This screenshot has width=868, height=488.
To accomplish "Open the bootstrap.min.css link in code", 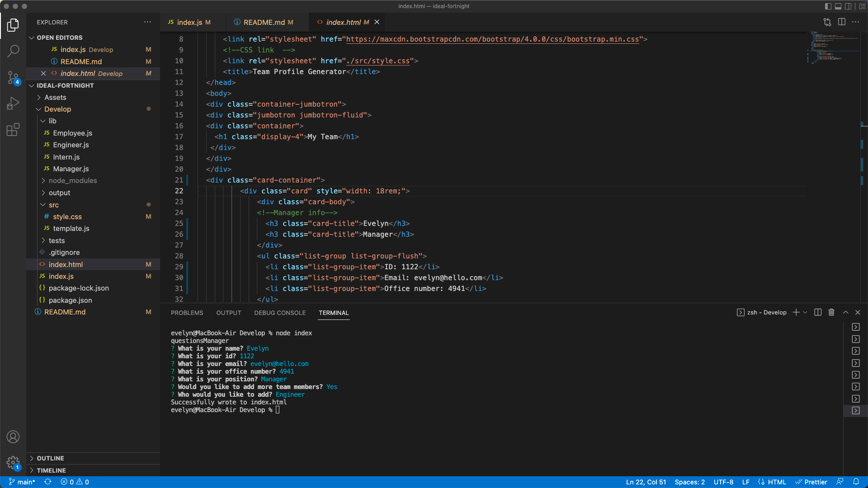I will click(x=492, y=39).
